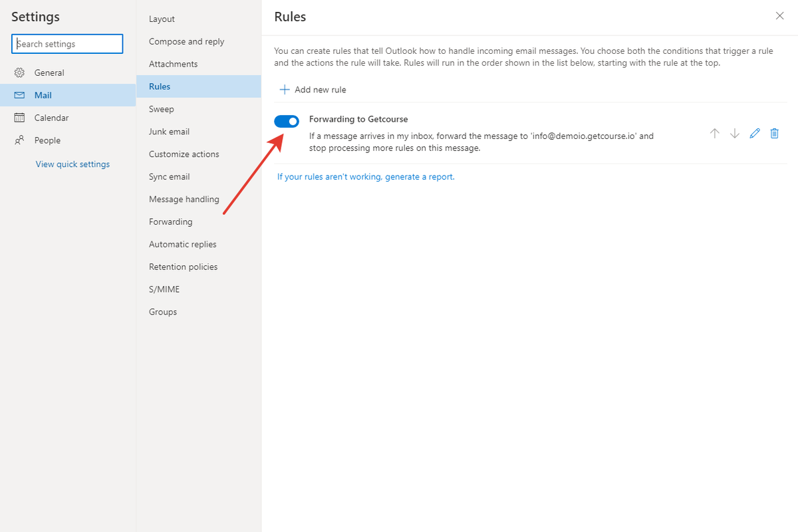The height and width of the screenshot is (532, 798).
Task: Click the rule description mentioning info@demoio.getcourse.io
Action: coord(481,142)
